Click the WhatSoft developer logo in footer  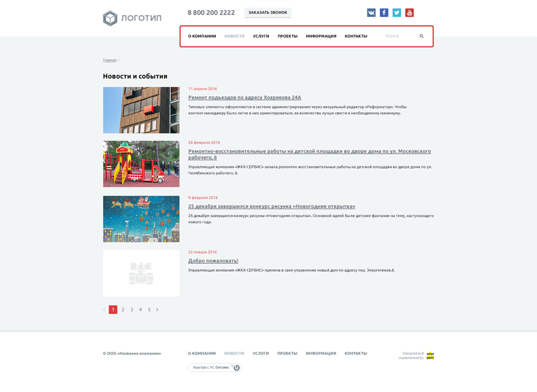coord(430,355)
